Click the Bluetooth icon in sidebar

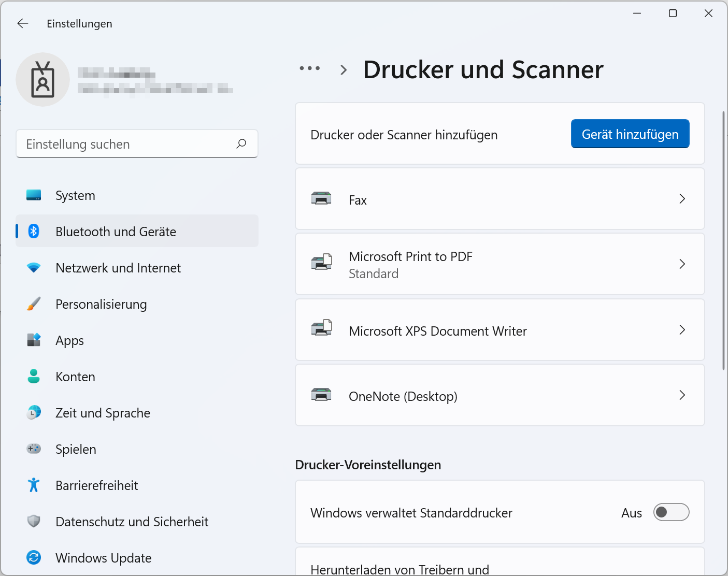tap(34, 231)
